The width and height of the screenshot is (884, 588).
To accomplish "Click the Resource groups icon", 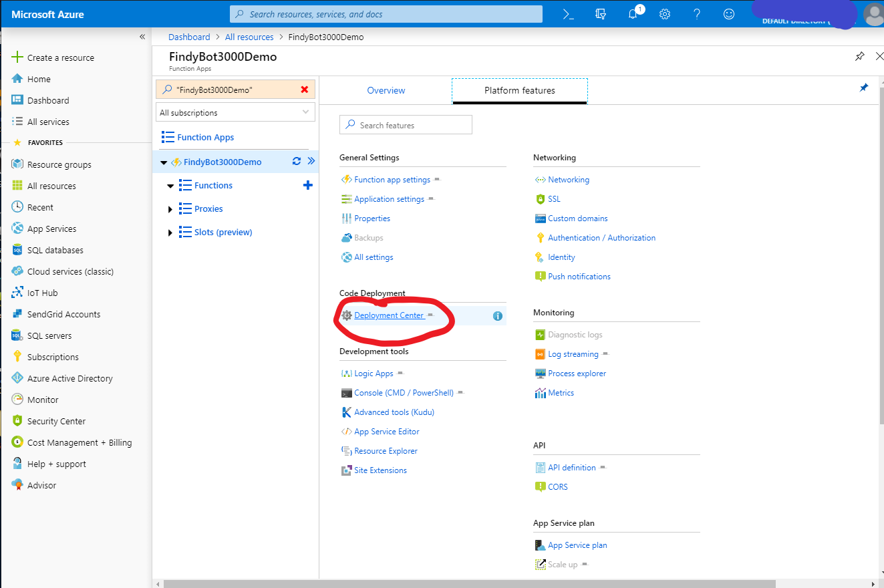I will click(17, 164).
